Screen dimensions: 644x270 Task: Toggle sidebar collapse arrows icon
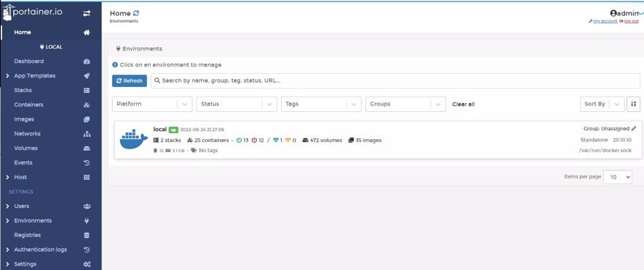86,13
